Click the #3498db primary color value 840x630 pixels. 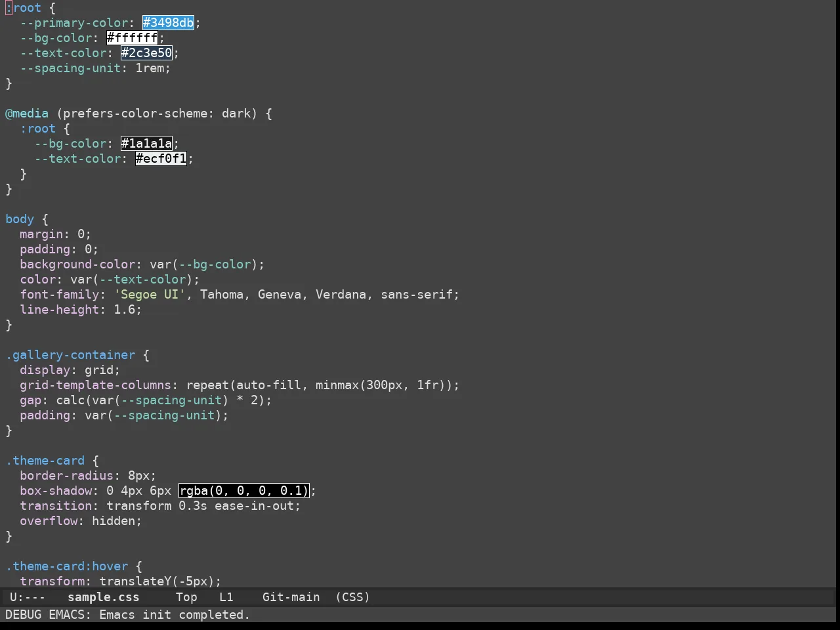[169, 23]
